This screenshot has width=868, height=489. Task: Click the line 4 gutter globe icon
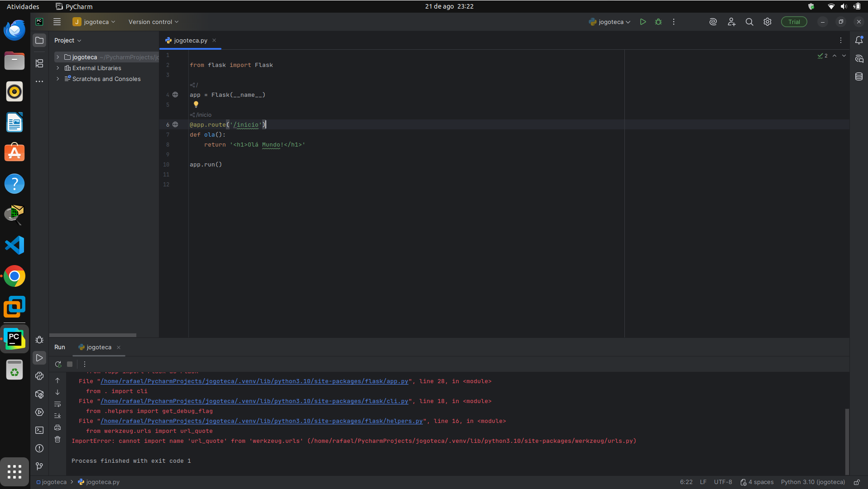[175, 95]
